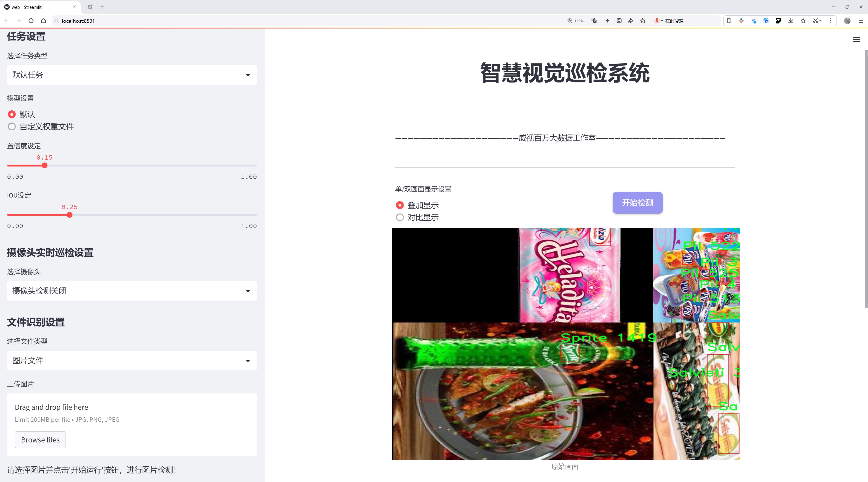Click the 威视百万大数据工作室 studio text

[557, 138]
